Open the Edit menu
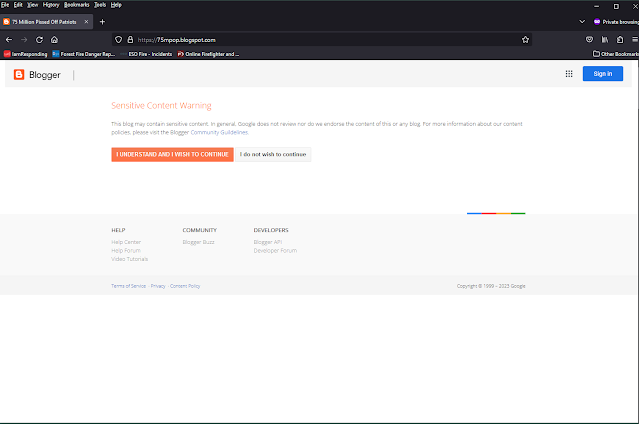The width and height of the screenshot is (639, 424). (18, 5)
